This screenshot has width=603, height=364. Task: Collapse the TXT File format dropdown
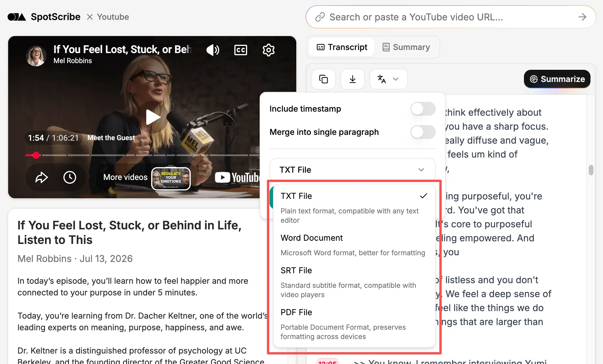pos(352,169)
